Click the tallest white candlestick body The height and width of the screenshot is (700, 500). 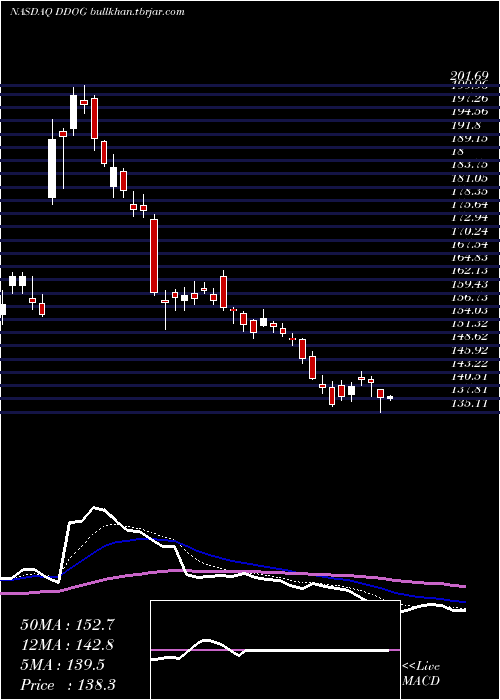[52, 168]
